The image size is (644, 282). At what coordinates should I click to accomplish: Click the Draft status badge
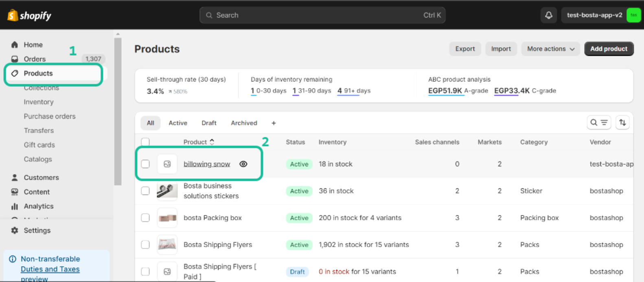tap(297, 271)
